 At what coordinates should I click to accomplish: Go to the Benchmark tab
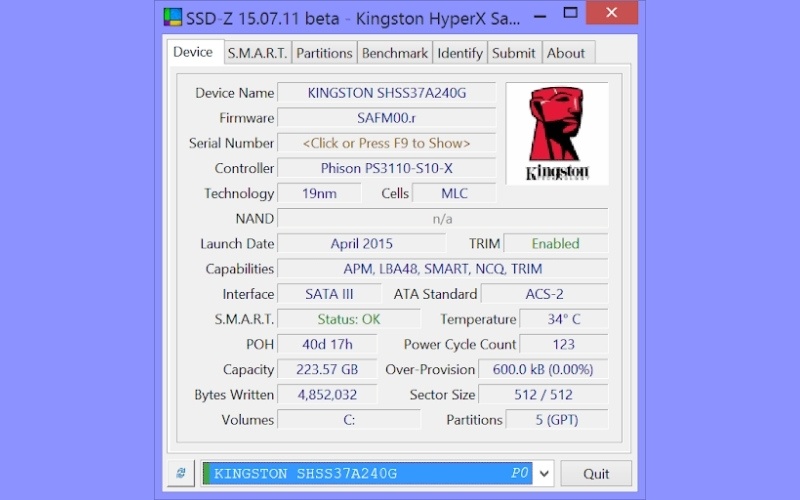click(394, 53)
